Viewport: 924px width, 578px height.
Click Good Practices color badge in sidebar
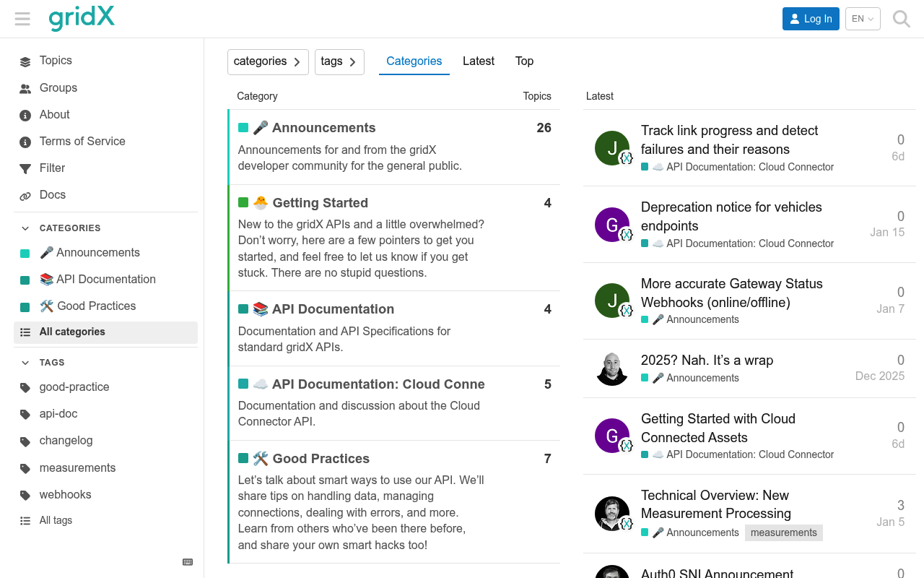click(x=25, y=307)
